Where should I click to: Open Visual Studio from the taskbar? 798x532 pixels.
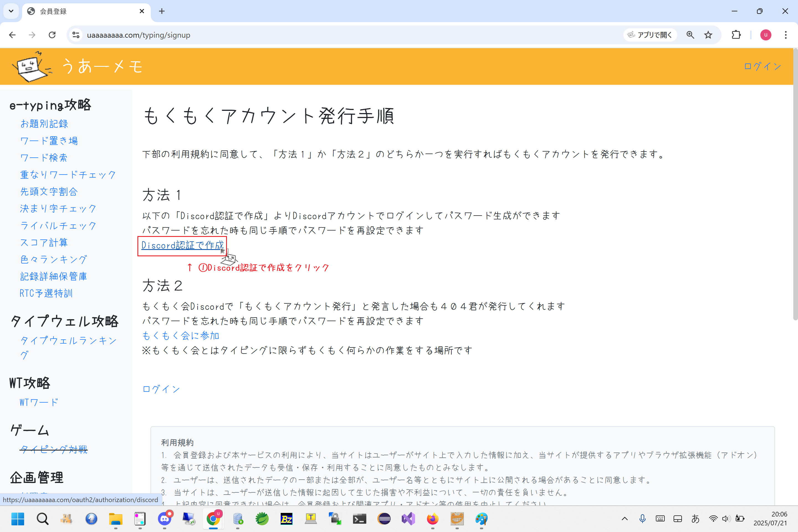(x=408, y=519)
